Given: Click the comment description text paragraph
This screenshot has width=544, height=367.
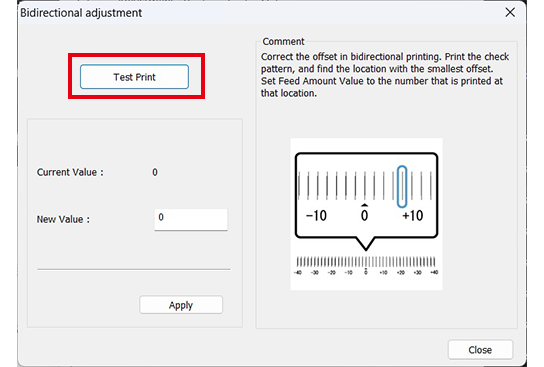Looking at the screenshot, I should click(384, 75).
